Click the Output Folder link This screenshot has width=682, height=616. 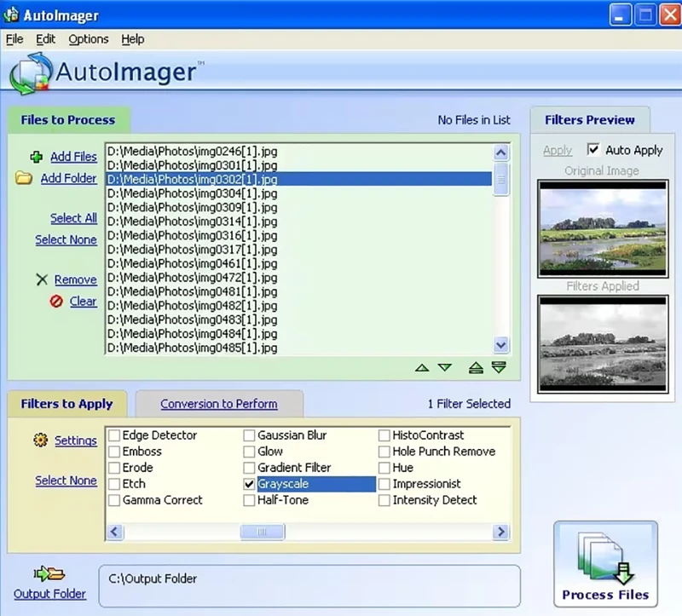49,594
